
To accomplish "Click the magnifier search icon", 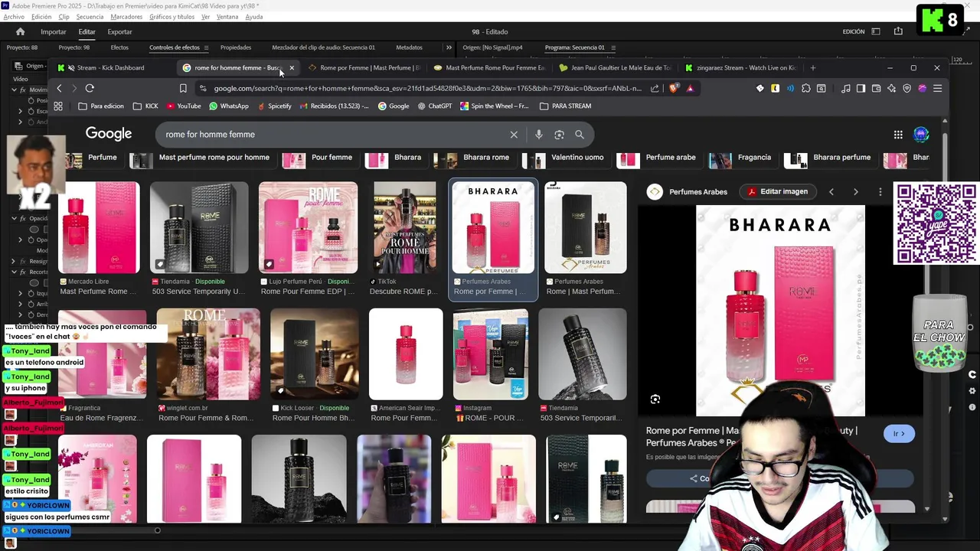I will [x=580, y=135].
